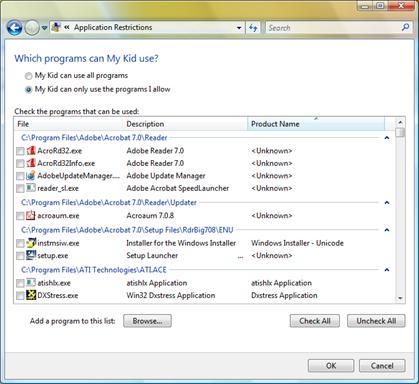The image size is (419, 384).
Task: Check the DXStress.exe checkbox
Action: coord(20,296)
